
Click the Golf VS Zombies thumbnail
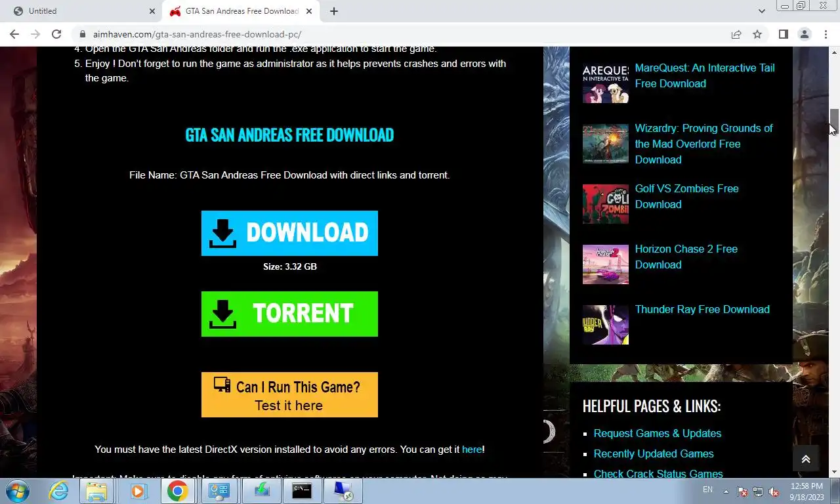pos(605,204)
